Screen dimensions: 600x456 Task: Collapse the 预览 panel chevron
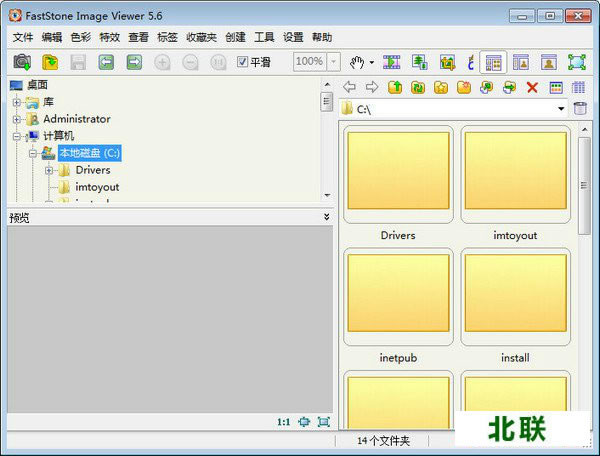tap(326, 217)
